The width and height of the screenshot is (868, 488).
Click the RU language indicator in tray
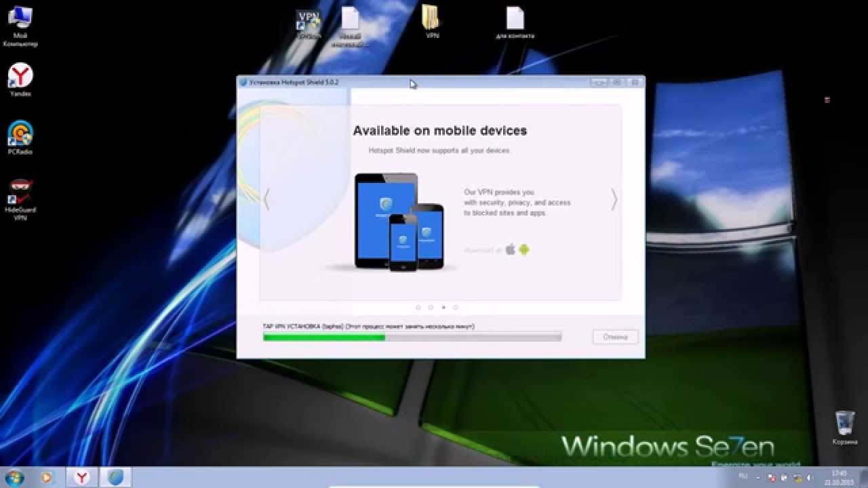(743, 477)
